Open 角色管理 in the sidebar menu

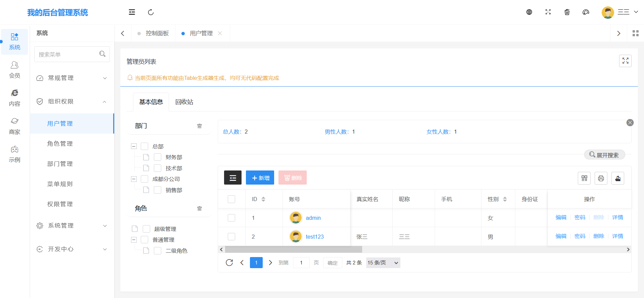60,144
